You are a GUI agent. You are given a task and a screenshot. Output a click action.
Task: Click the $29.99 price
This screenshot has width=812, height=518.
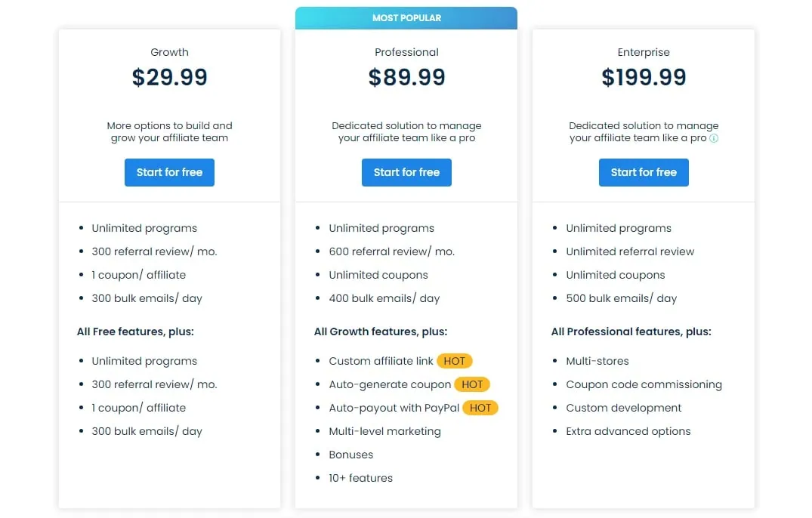(x=169, y=78)
